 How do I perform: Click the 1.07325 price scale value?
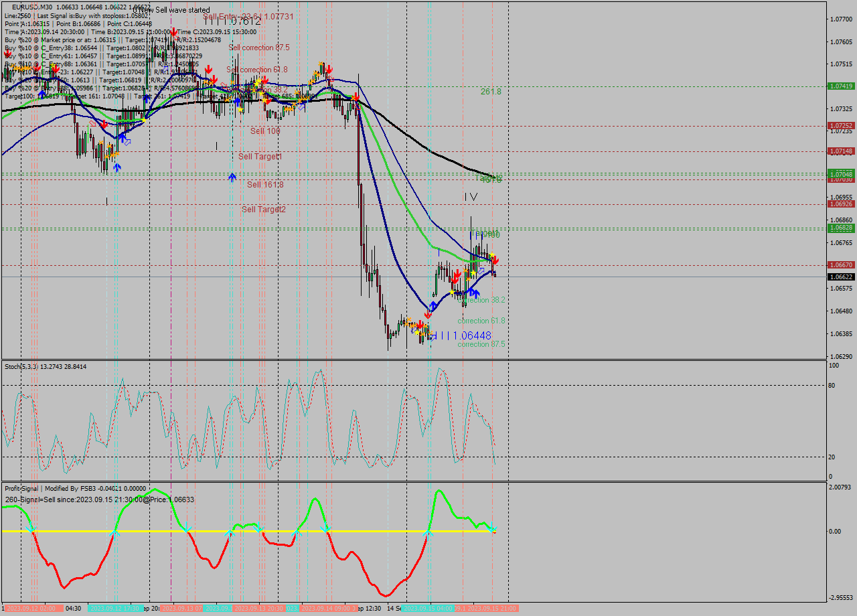pyautogui.click(x=842, y=109)
